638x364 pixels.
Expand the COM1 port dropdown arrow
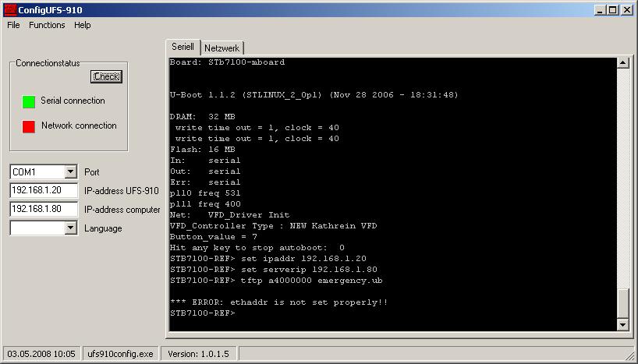[x=70, y=171]
